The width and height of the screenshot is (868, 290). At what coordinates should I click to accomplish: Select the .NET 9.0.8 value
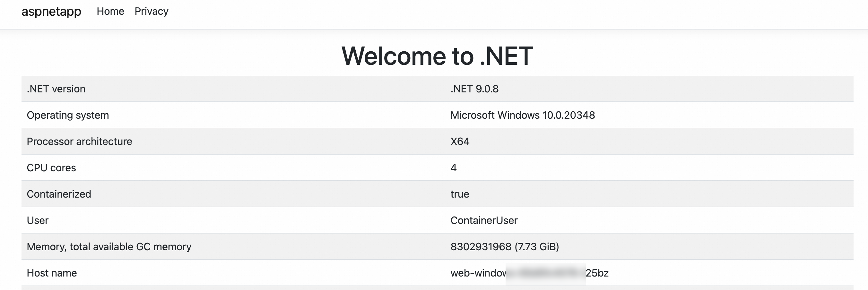(474, 89)
